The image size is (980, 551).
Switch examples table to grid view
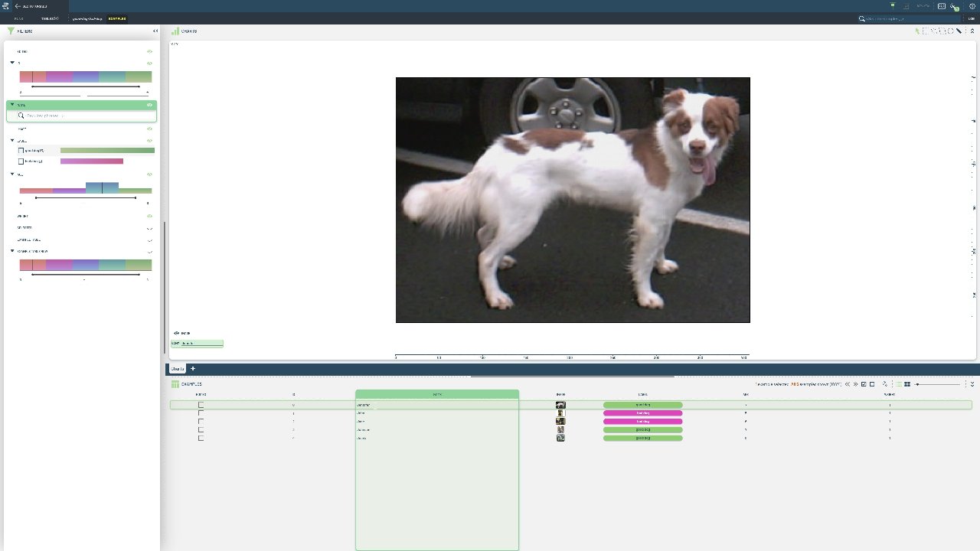coord(907,384)
